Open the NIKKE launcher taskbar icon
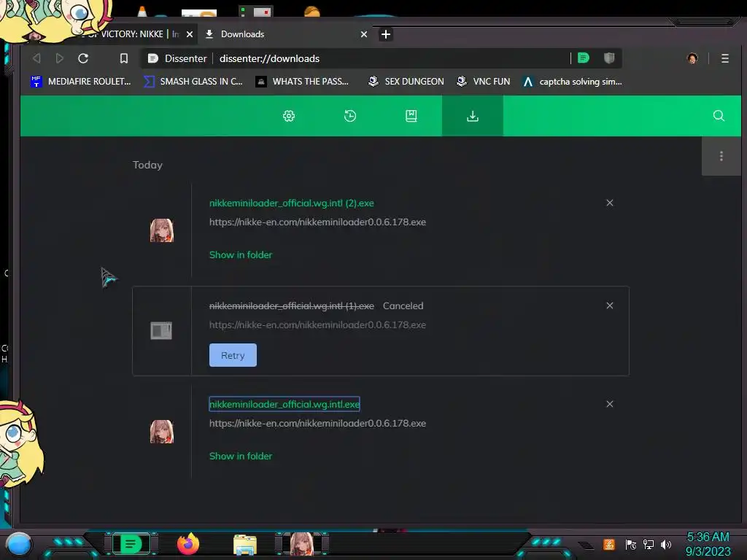This screenshot has height=560, width=747. 302,544
